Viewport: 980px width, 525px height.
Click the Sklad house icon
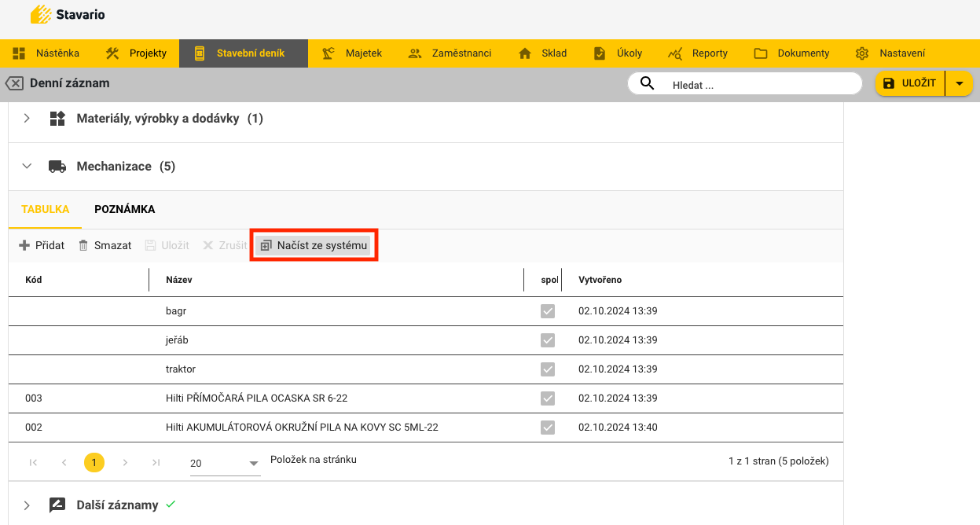tap(526, 53)
